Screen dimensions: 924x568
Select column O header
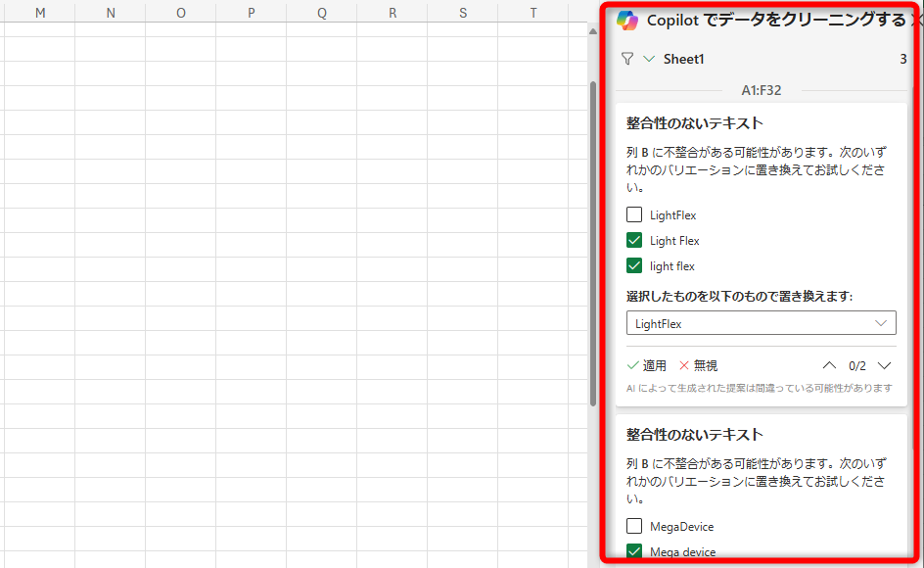(x=181, y=13)
